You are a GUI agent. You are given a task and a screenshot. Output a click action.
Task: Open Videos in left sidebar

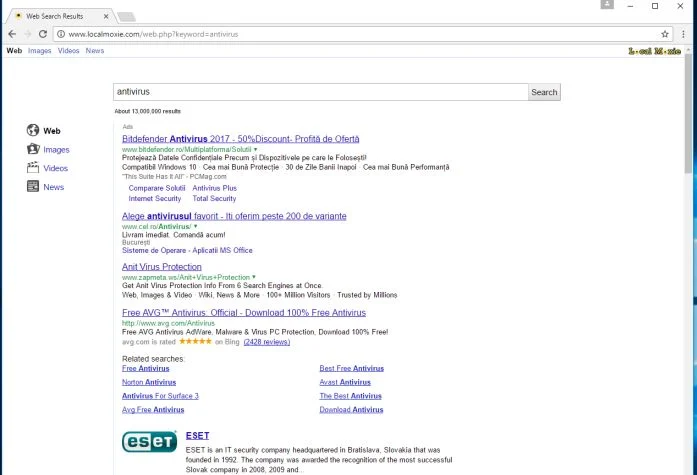pos(56,168)
